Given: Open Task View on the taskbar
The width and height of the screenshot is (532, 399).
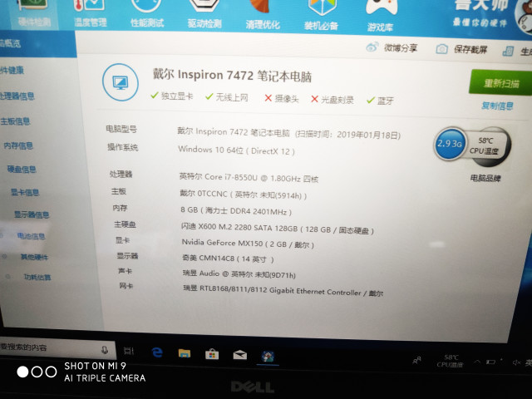Looking at the screenshot, I should 129,351.
